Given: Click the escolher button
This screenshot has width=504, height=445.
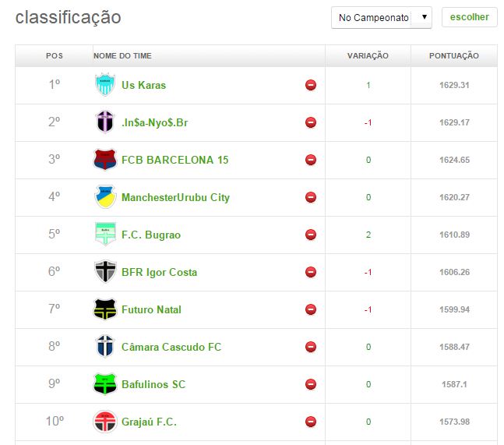Looking at the screenshot, I should tap(469, 17).
